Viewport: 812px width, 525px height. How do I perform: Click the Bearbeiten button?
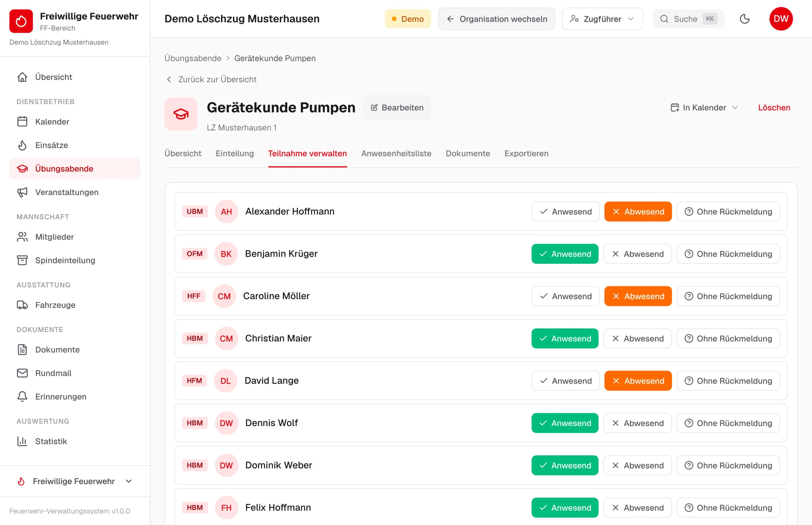[397, 108]
